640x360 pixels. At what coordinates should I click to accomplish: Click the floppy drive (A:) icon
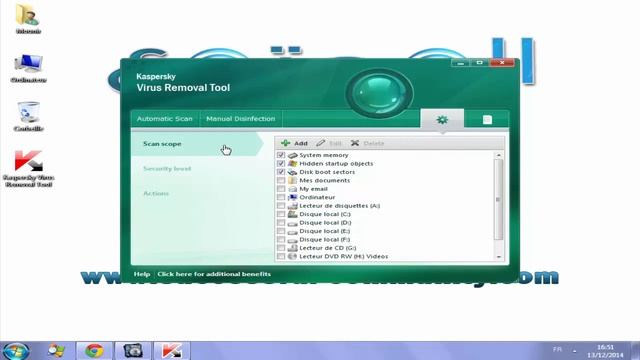292,206
